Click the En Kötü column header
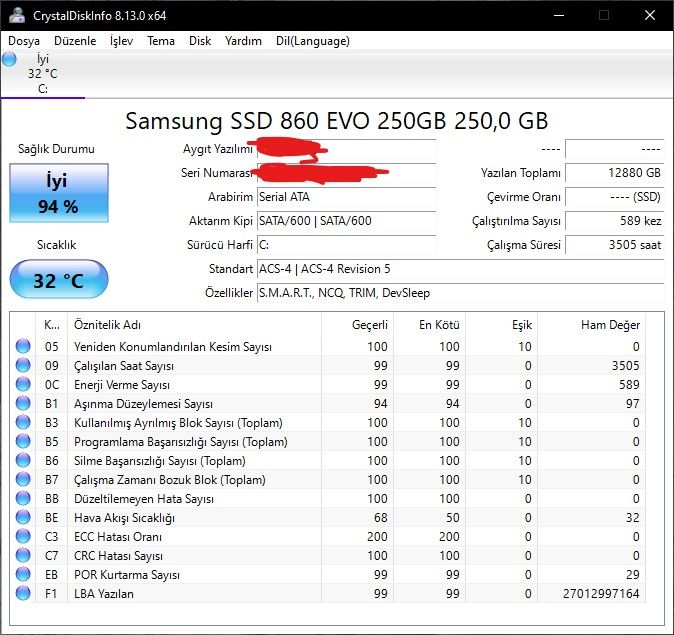The height and width of the screenshot is (635, 674). (x=429, y=325)
